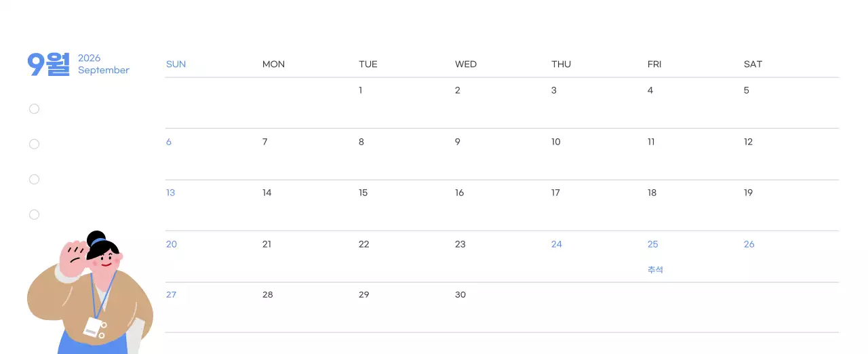The image size is (868, 354).
Task: Check the first circle in the checklist
Action: click(35, 109)
